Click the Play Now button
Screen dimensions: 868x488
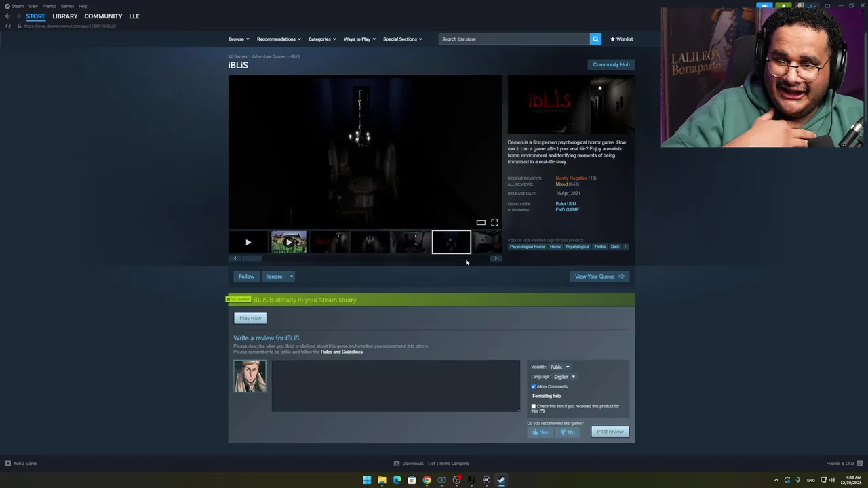(250, 318)
